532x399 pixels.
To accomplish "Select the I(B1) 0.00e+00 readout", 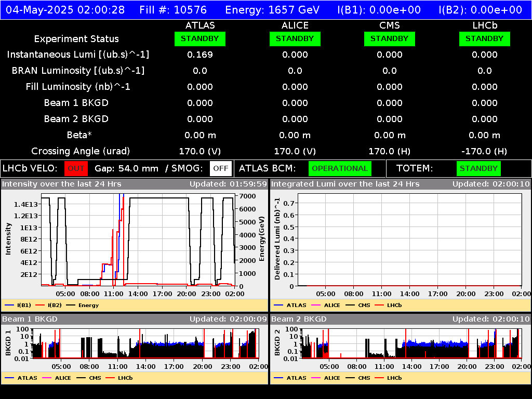I will 379,10.
